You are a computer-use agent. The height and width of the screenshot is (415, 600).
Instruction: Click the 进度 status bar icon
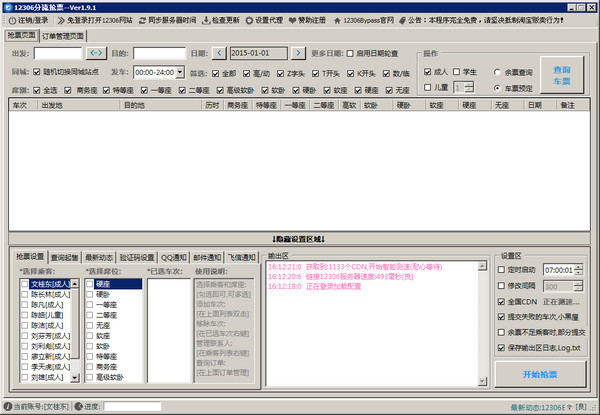[x=78, y=406]
